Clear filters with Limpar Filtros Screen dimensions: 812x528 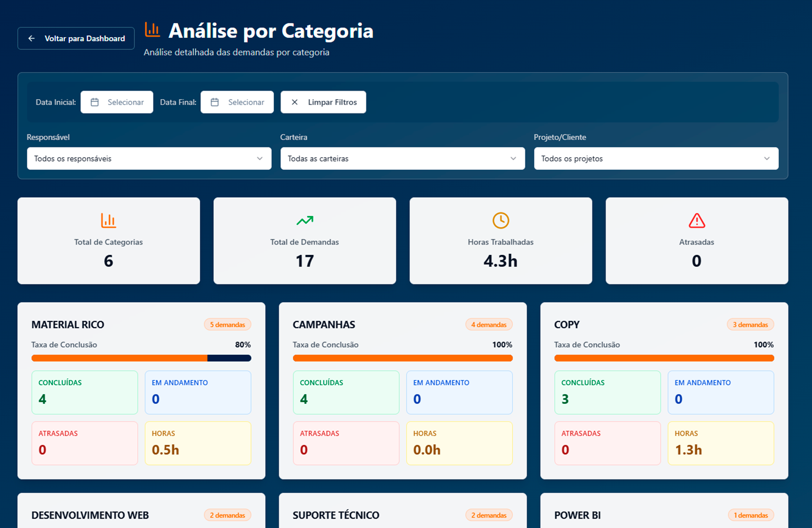pyautogui.click(x=323, y=102)
